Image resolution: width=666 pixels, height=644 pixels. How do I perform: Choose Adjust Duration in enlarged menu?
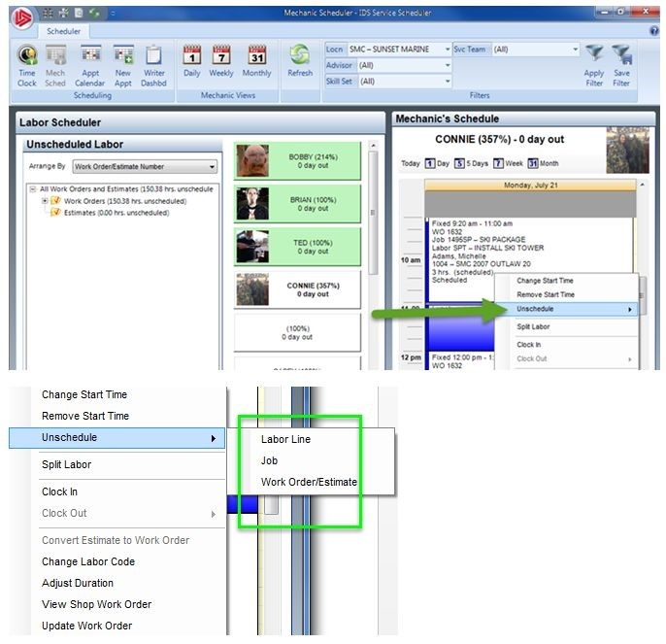[78, 583]
